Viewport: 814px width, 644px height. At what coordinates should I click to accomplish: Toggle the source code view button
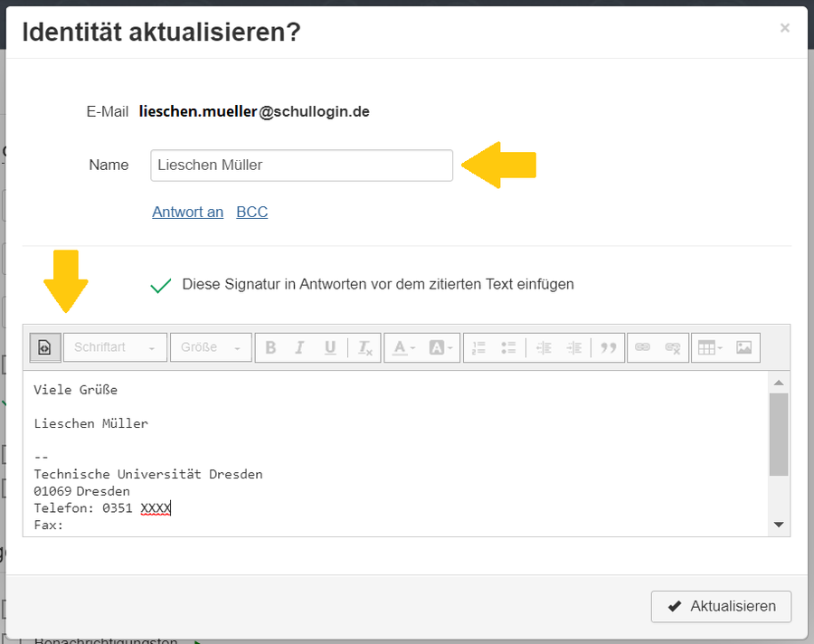pos(45,347)
